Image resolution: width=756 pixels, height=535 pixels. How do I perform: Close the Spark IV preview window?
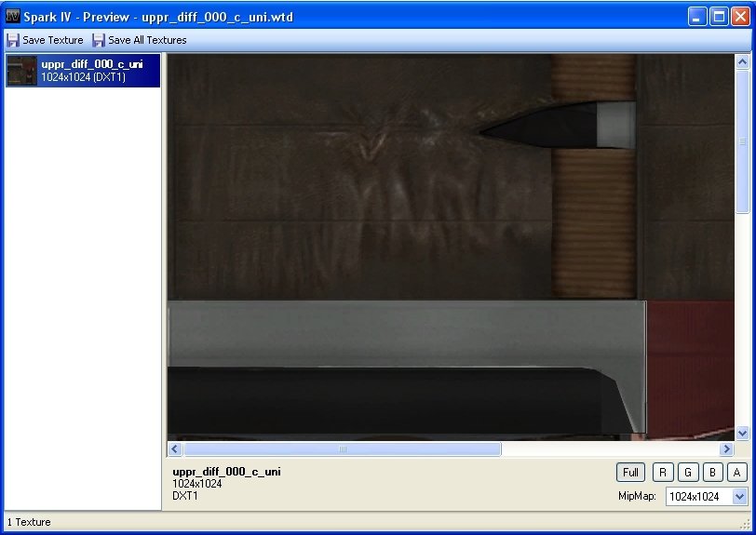click(740, 17)
